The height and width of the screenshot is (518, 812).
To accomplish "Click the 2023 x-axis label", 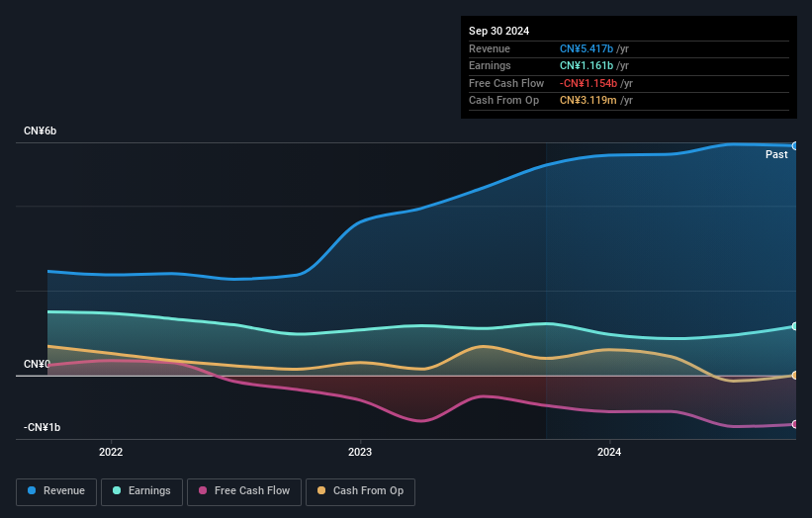I will point(360,452).
